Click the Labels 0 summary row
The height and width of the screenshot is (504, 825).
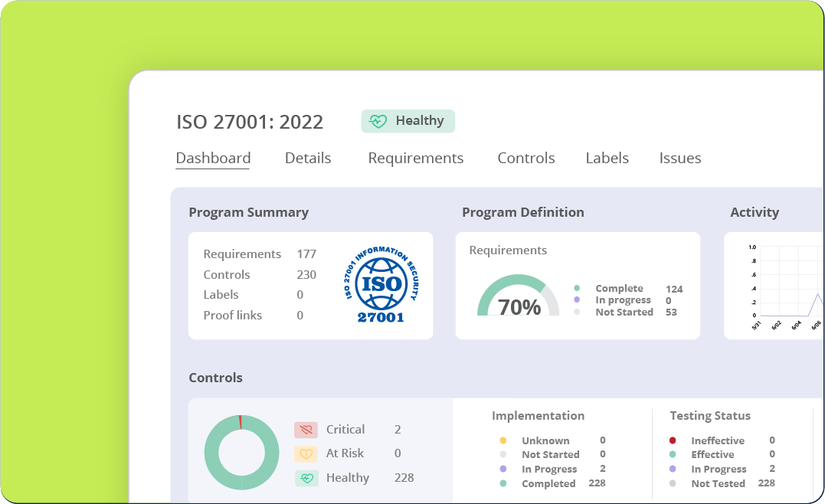253,295
